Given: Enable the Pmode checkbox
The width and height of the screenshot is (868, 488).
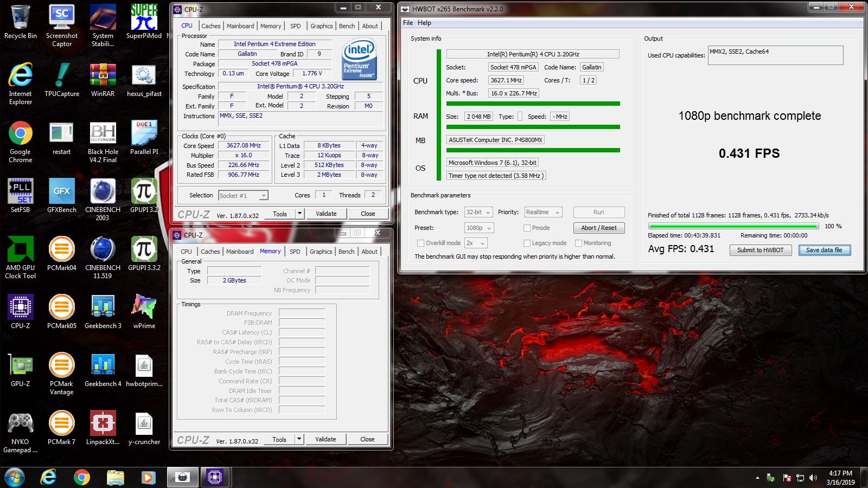Looking at the screenshot, I should [x=527, y=228].
